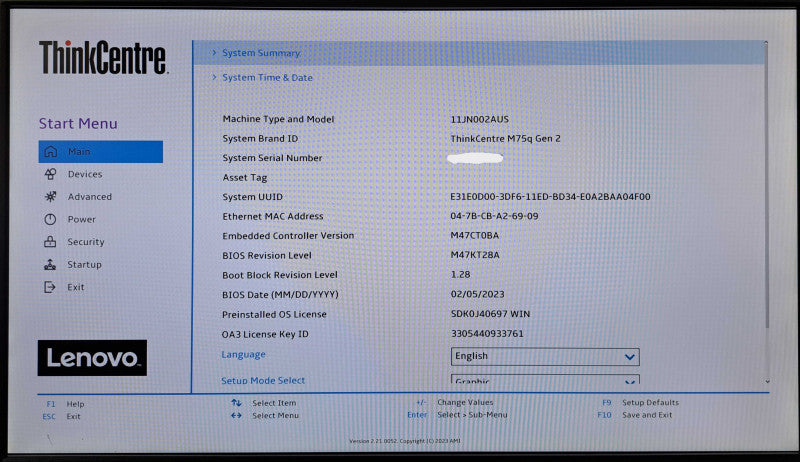Click the Embedded Controller Version M47CT0BA
This screenshot has height=462, width=800.
click(474, 236)
